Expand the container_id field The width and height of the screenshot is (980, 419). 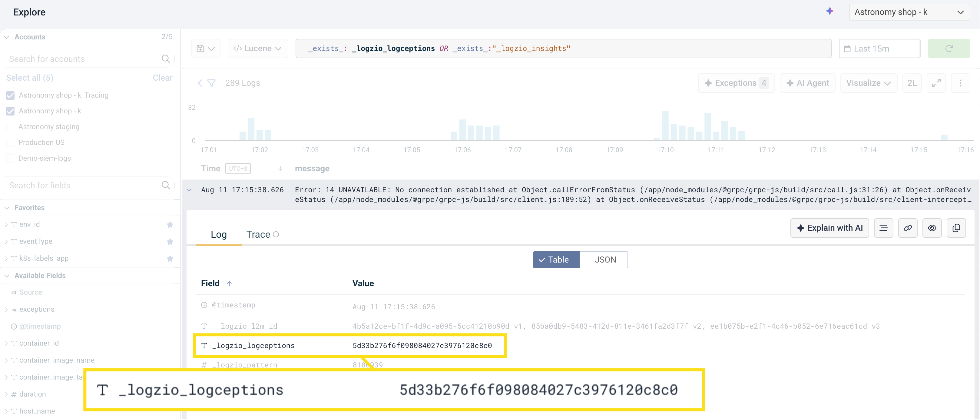tap(6, 343)
